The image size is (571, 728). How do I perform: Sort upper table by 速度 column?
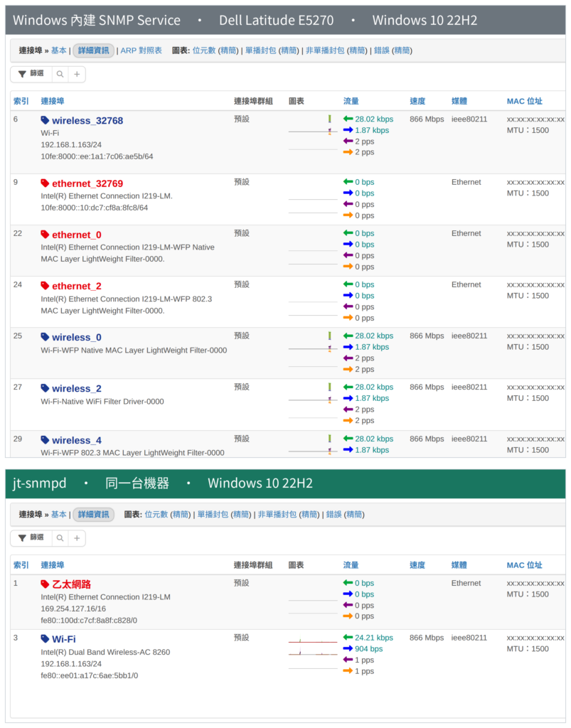417,101
